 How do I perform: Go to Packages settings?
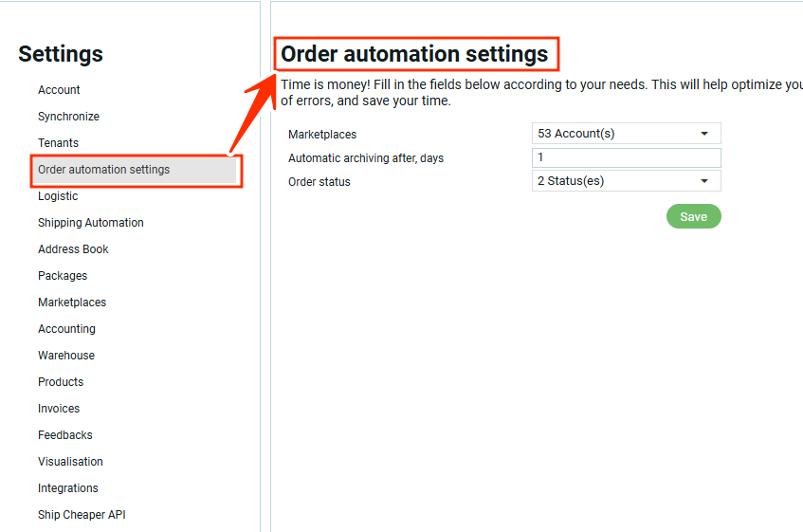coord(63,276)
